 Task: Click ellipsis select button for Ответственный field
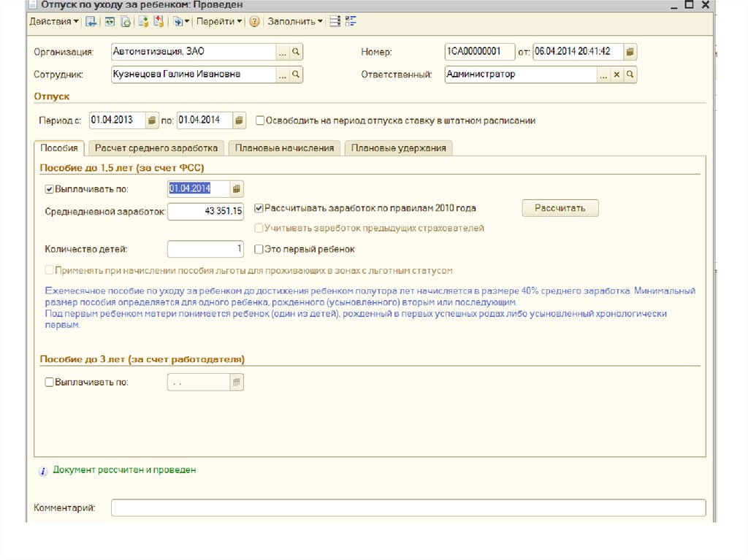coord(603,74)
